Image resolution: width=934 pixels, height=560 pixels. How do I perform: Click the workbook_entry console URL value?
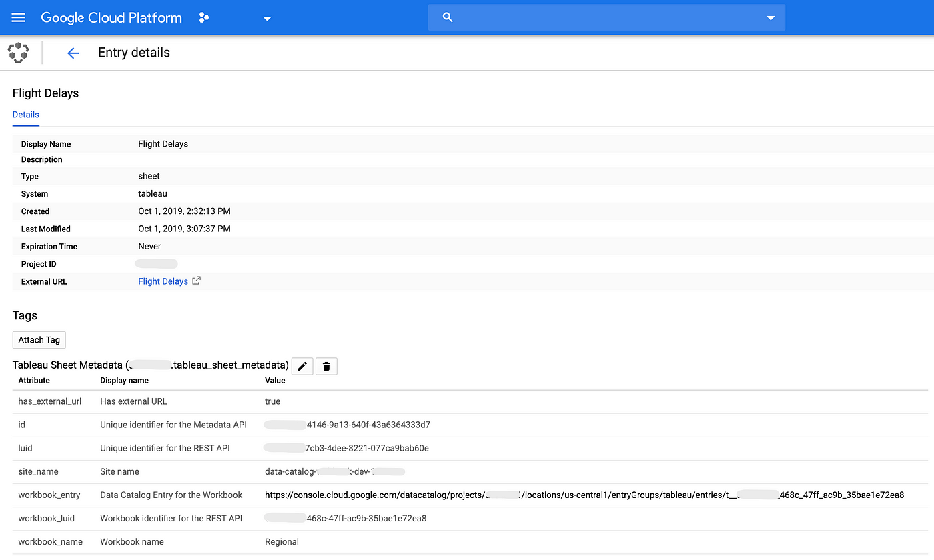(584, 495)
